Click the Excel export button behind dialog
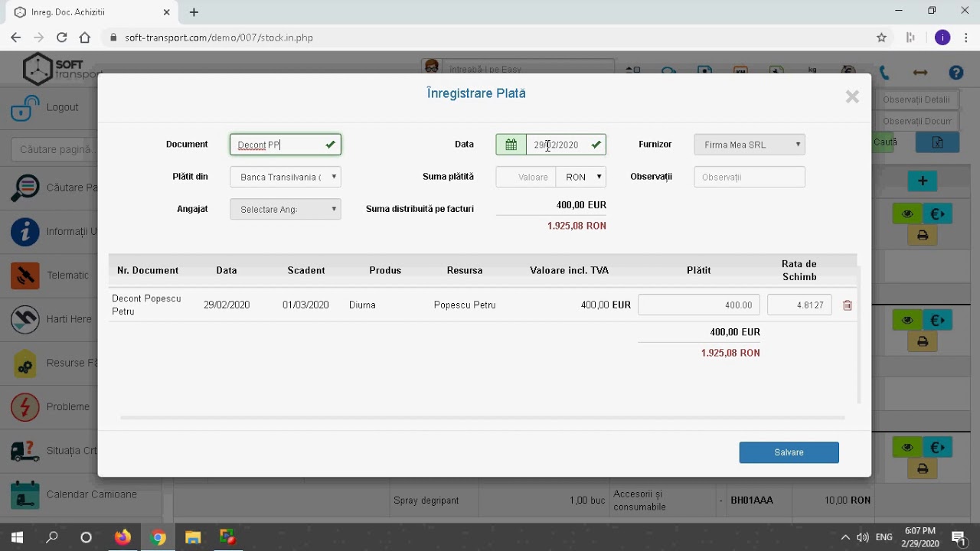 937,142
